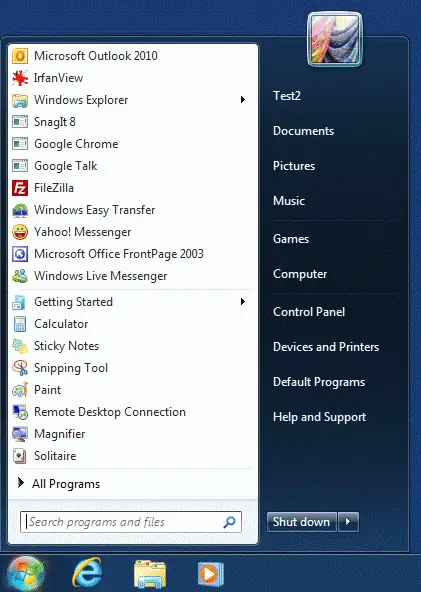Select the Google Talk label
The height and width of the screenshot is (592, 421).
tap(66, 166)
